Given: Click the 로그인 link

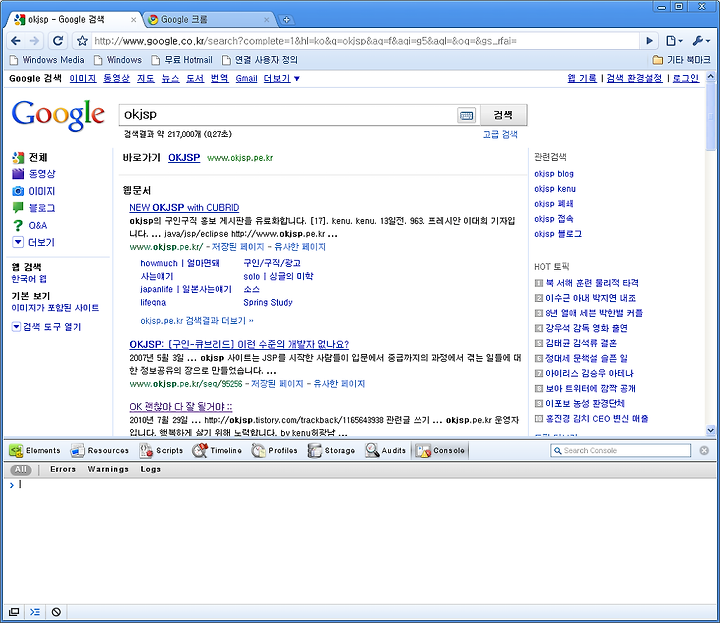Looking at the screenshot, I should (686, 79).
